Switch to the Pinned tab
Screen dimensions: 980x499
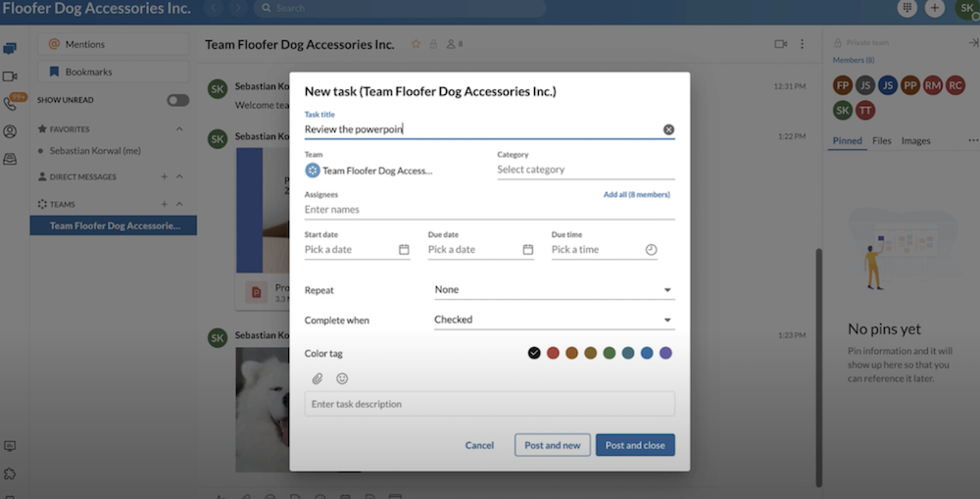pyautogui.click(x=847, y=141)
